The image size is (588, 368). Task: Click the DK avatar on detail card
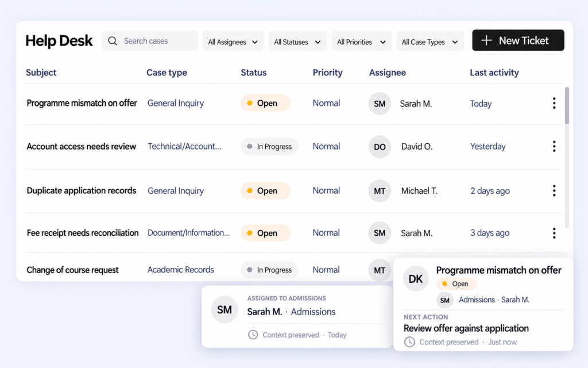coord(416,279)
